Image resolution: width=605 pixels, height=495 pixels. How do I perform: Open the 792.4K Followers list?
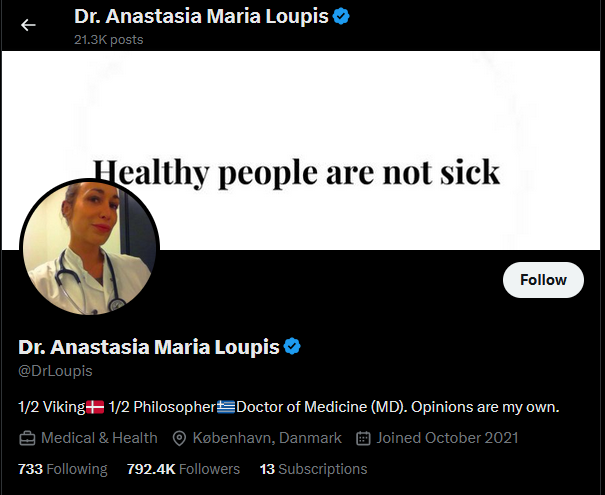pos(183,469)
